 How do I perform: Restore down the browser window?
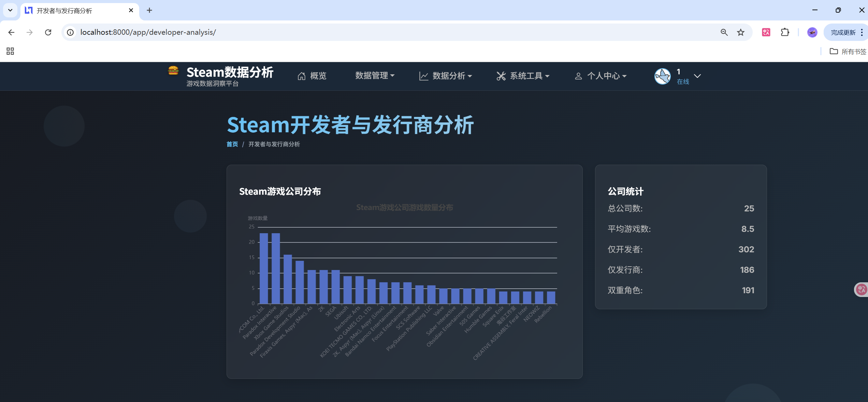point(838,10)
